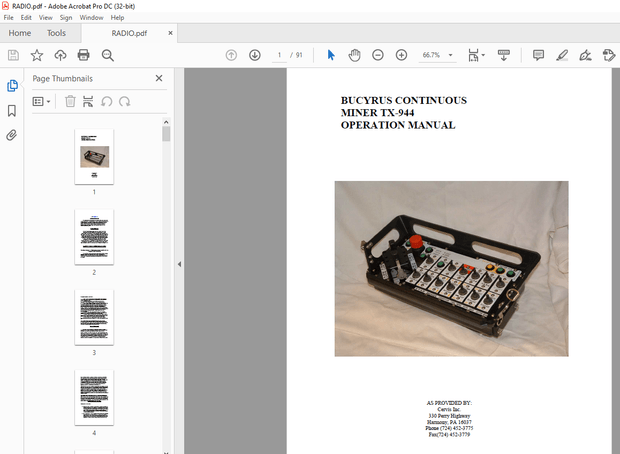This screenshot has height=454, width=620.
Task: Collapse the navigation pane arrow
Action: 179,264
